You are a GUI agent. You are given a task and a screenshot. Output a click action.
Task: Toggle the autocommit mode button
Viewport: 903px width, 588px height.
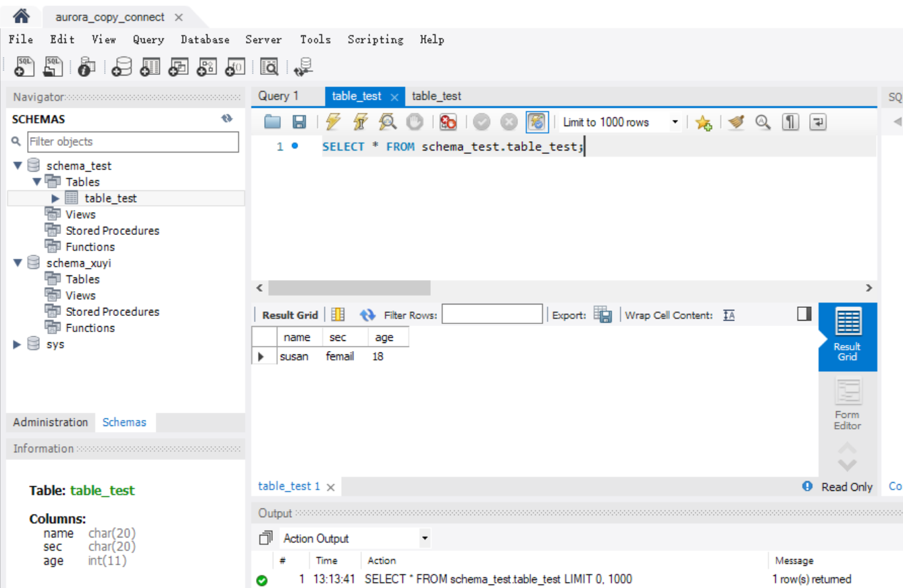[x=537, y=122]
